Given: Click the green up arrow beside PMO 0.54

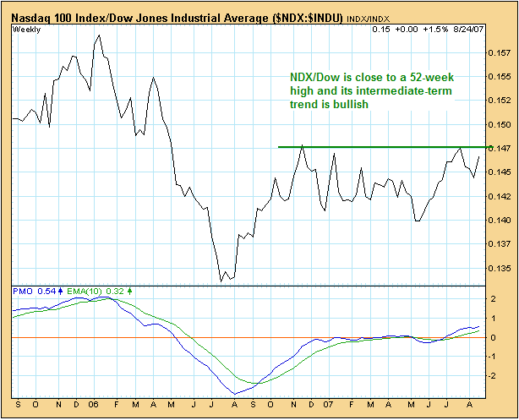Looking at the screenshot, I should click(59, 291).
